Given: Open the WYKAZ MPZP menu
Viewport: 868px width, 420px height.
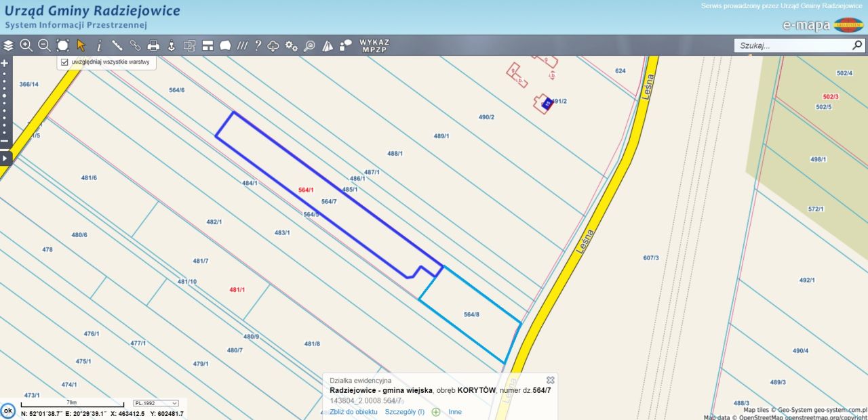Looking at the screenshot, I should [374, 45].
